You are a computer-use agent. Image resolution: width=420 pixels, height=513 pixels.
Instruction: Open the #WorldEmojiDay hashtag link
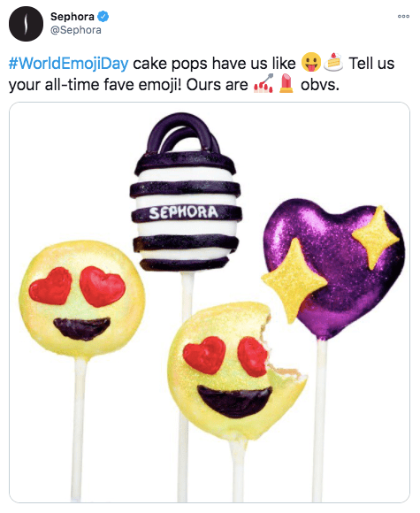(x=68, y=64)
